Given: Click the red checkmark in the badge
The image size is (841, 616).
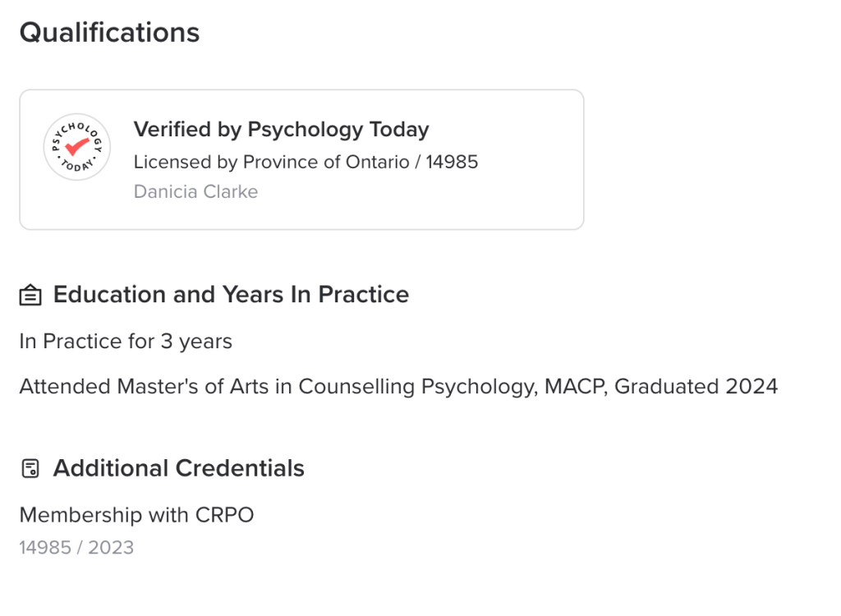Looking at the screenshot, I should [77, 146].
